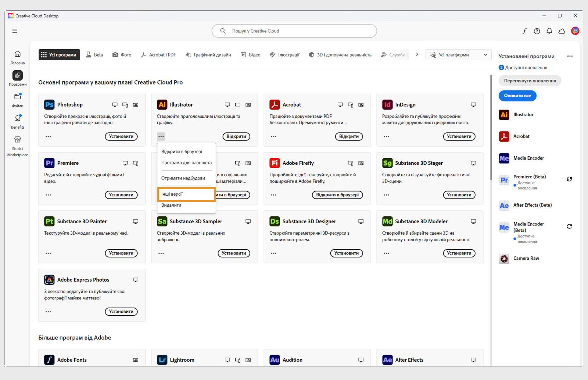
Task: Choose Видалити in Illustrator context menu
Action: click(x=171, y=205)
